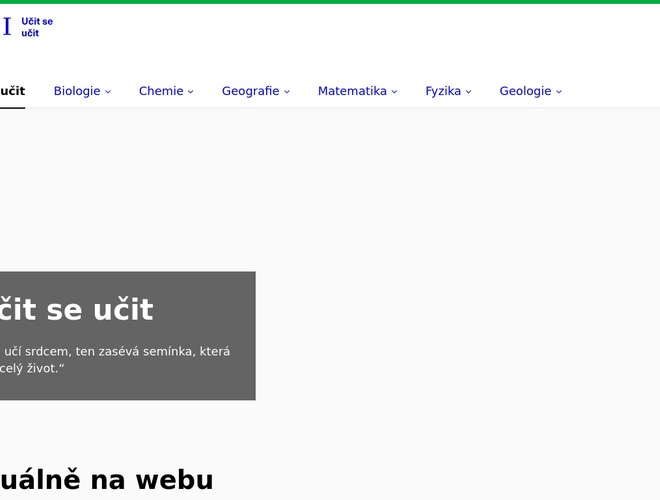Click the 'Aktuálně na webu' section heading
Screen dimensions: 660x500
(106, 480)
